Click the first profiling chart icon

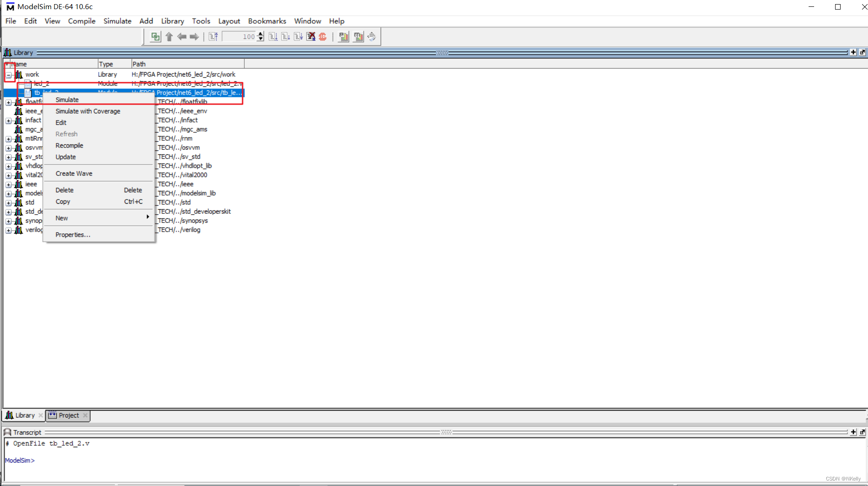[x=344, y=37]
